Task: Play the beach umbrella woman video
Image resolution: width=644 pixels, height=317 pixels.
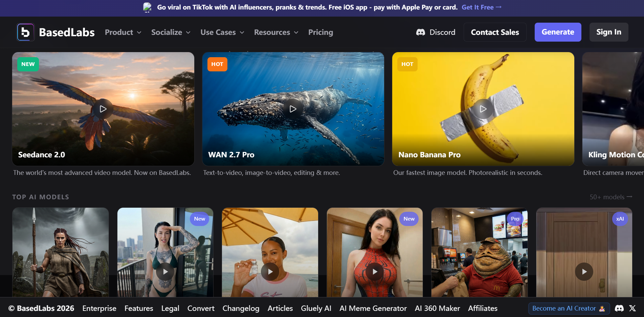Action: (x=270, y=272)
